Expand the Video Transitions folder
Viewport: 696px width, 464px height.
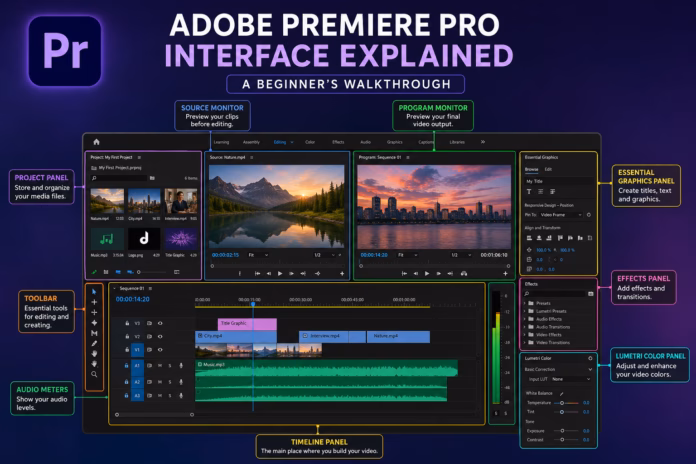point(525,343)
